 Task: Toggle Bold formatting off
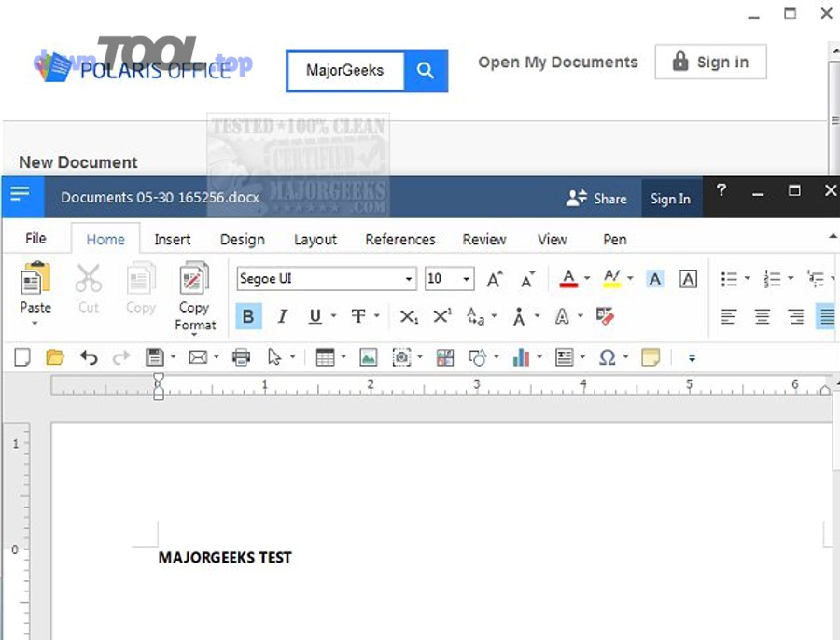pyautogui.click(x=248, y=316)
